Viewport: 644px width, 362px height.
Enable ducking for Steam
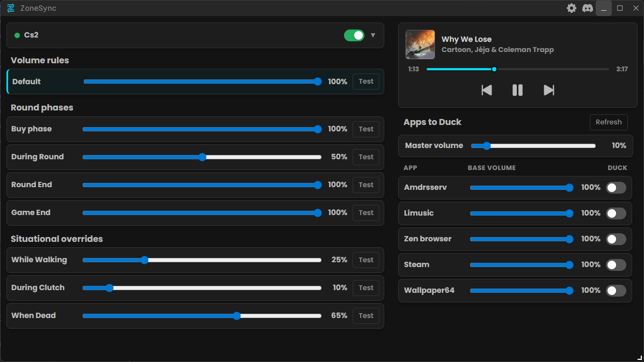coord(616,264)
